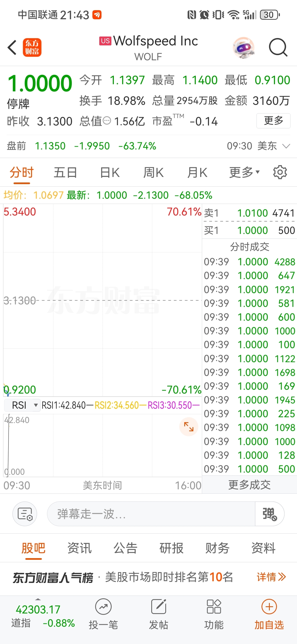Image resolution: width=297 pixels, height=644 pixels.
Task: Tap the 总值 info smiley icon
Action: (107, 121)
